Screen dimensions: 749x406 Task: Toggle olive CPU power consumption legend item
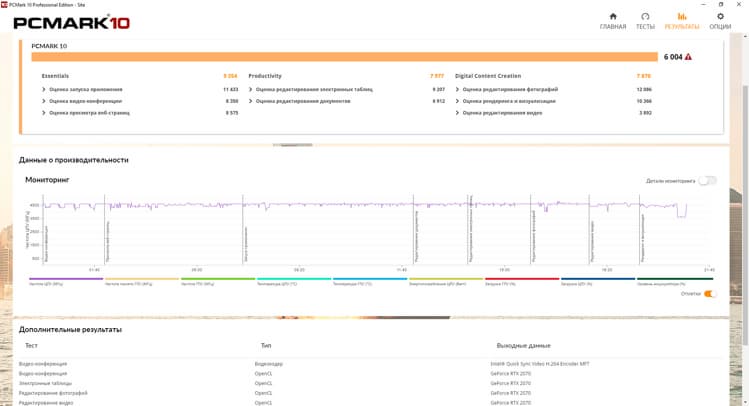coord(446,281)
